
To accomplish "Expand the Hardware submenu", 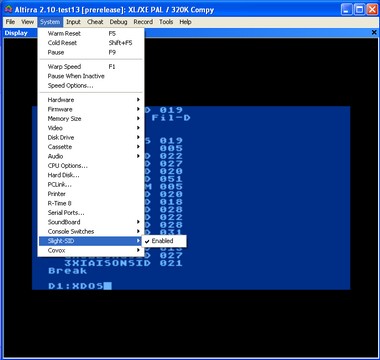I will tap(91, 100).
